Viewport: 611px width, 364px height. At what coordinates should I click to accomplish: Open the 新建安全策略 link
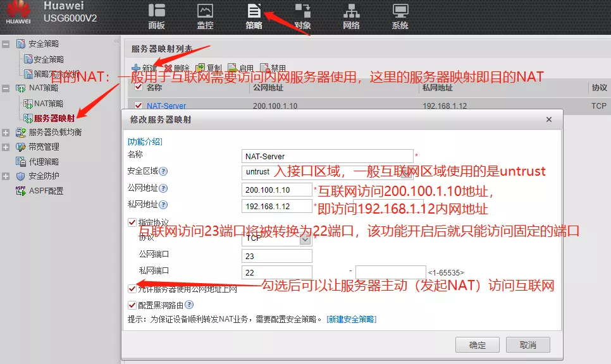[351, 320]
